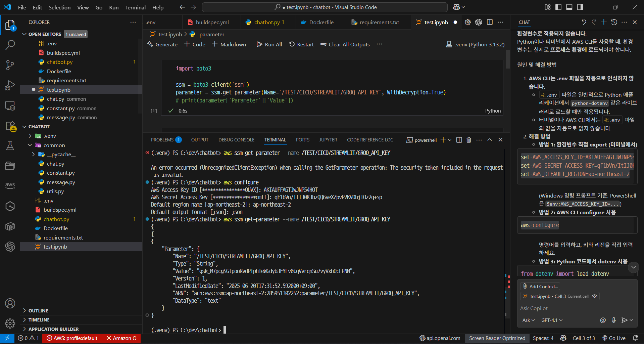Maximize panel size with chevron

point(490,140)
